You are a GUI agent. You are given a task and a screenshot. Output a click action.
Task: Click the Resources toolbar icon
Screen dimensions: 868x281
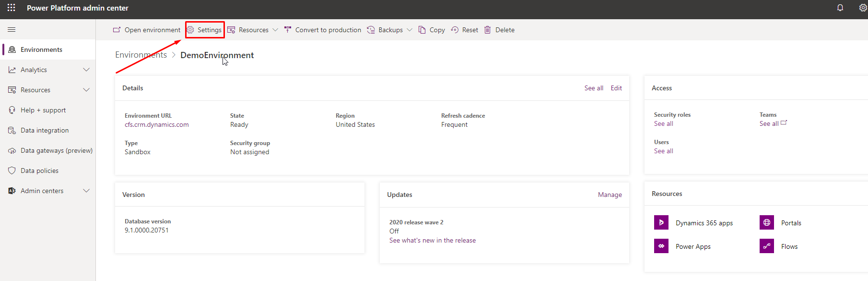tap(231, 30)
